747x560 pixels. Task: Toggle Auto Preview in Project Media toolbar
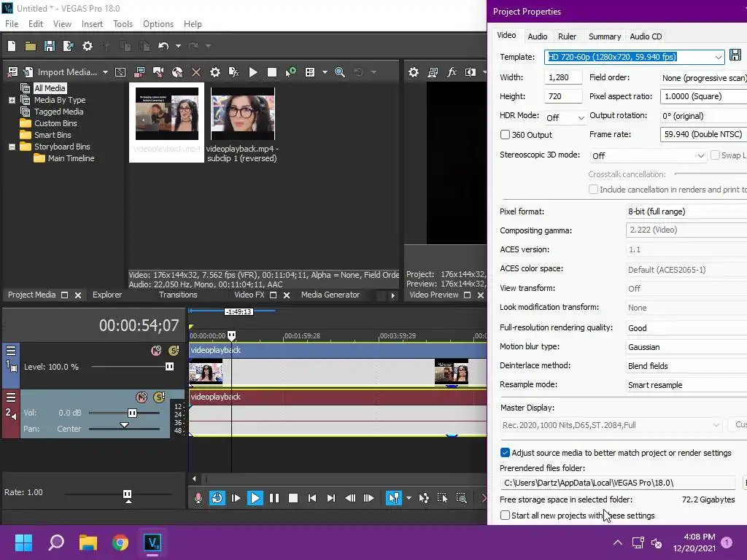(290, 72)
